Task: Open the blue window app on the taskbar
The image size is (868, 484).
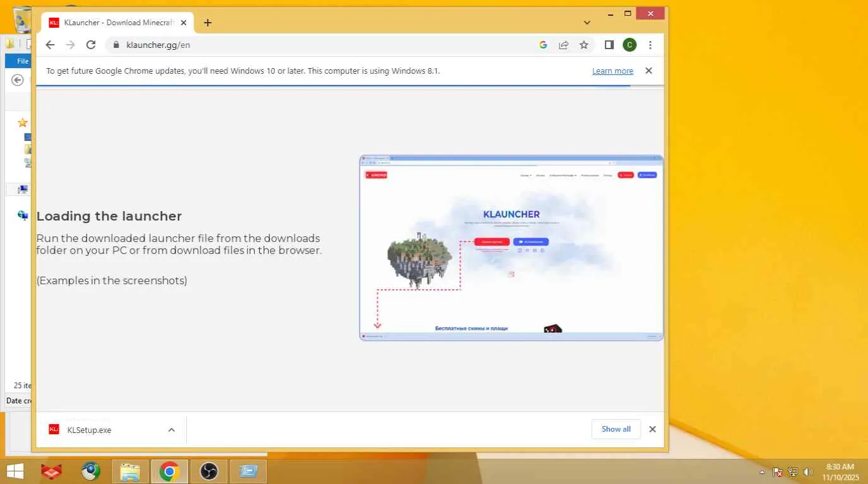Action: coord(248,471)
